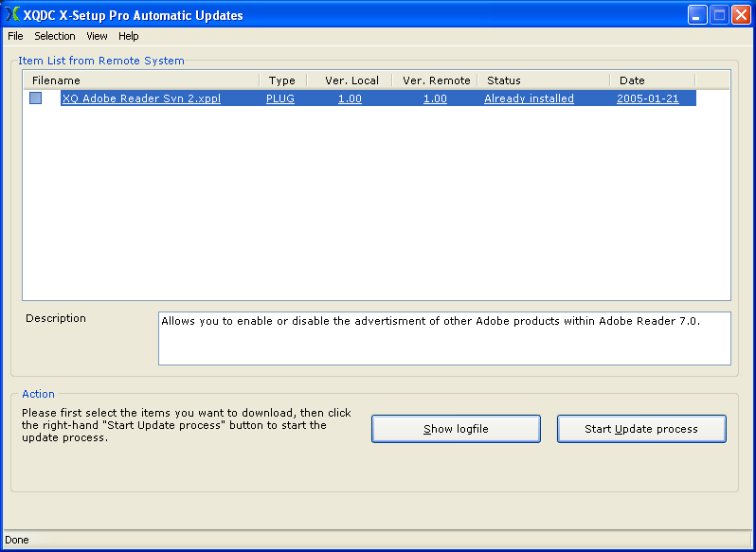Open the Help menu
This screenshot has width=756, height=552.
point(128,36)
